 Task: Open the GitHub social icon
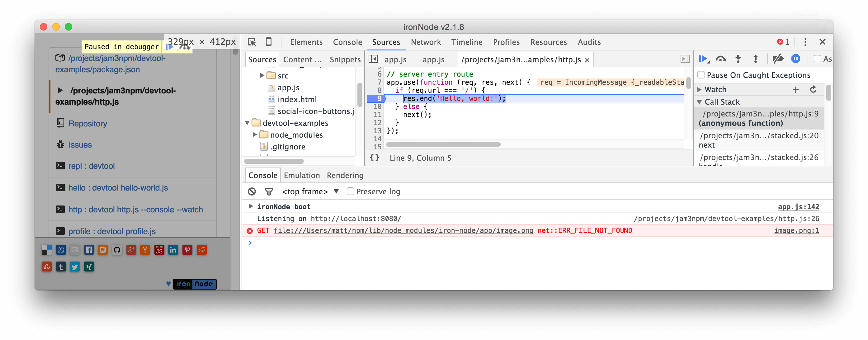click(x=117, y=250)
